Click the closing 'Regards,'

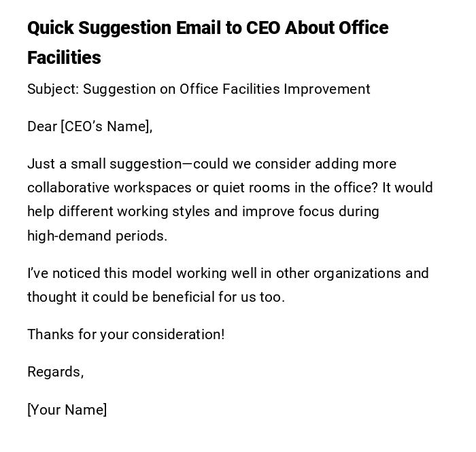point(55,372)
